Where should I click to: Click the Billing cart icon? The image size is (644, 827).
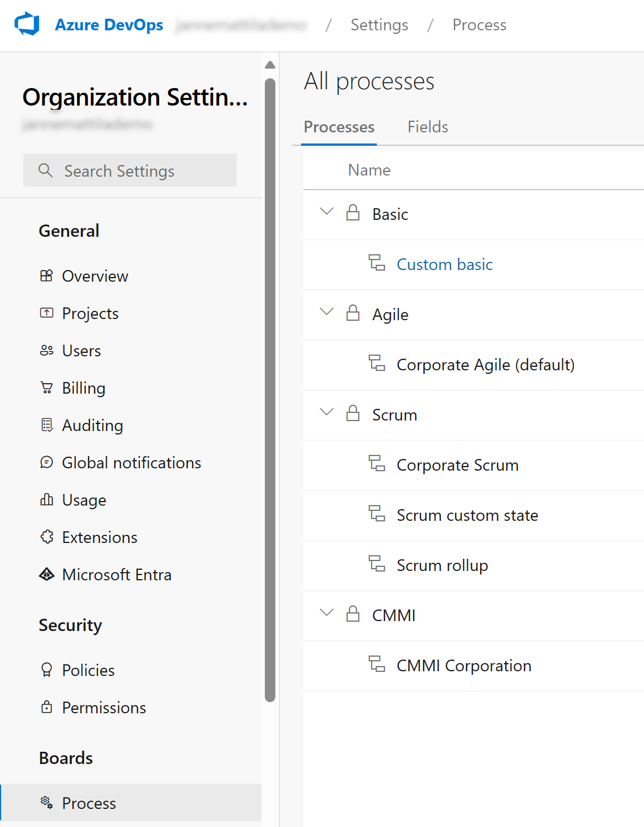(47, 388)
